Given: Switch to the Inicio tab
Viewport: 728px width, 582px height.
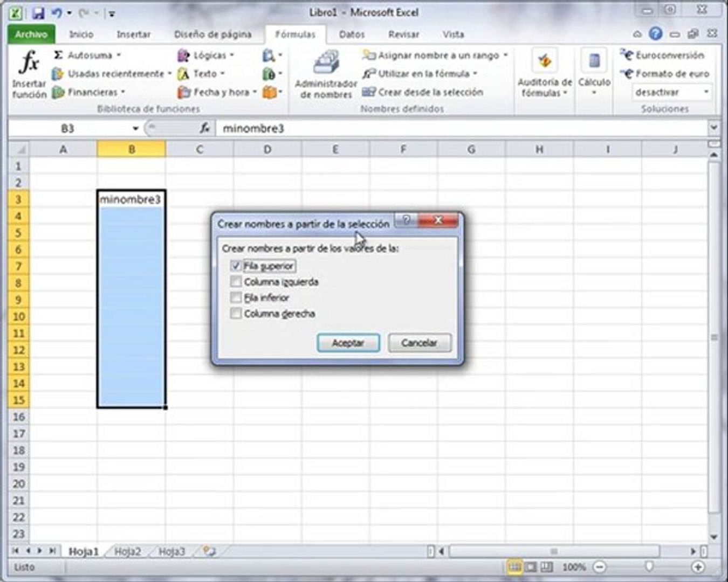Looking at the screenshot, I should [81, 34].
